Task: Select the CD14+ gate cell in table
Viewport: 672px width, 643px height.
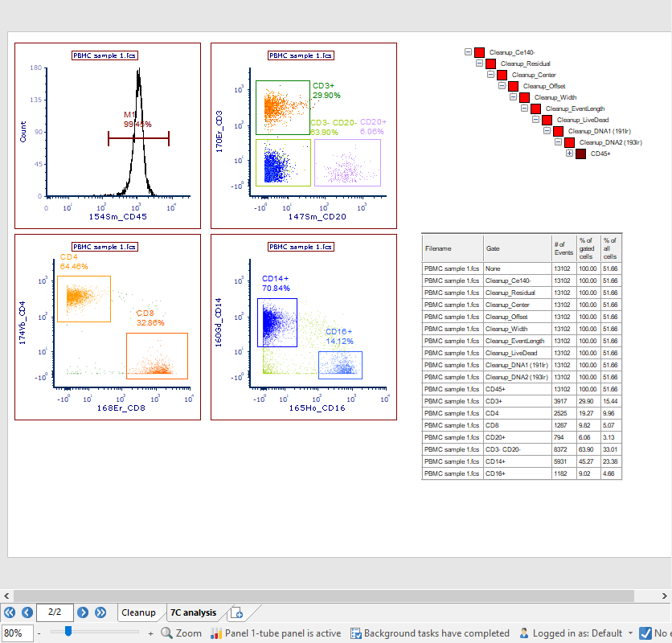Action: coord(518,461)
